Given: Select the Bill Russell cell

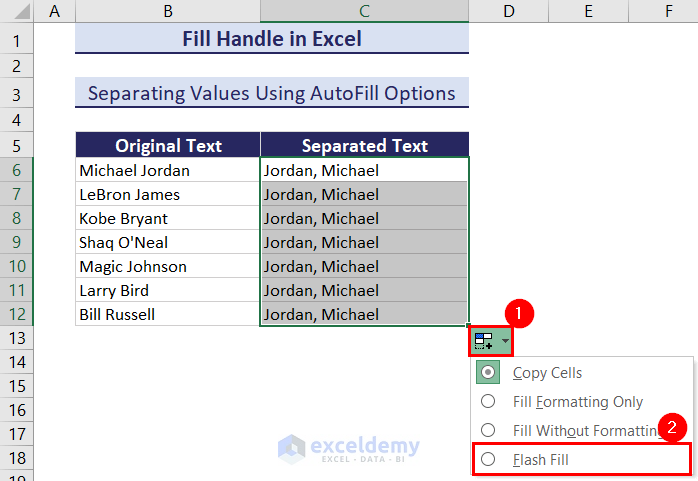Looking at the screenshot, I should tap(168, 314).
